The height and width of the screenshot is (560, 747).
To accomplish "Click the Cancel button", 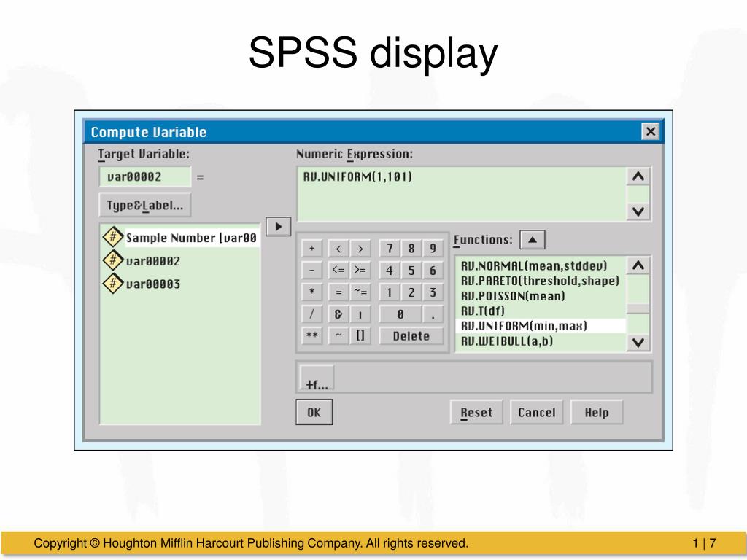I will point(536,412).
